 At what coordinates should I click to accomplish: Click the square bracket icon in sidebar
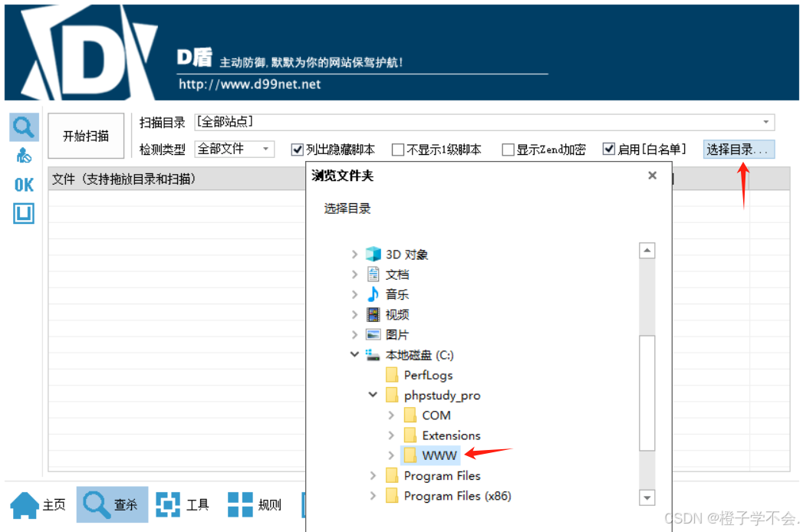tap(24, 214)
